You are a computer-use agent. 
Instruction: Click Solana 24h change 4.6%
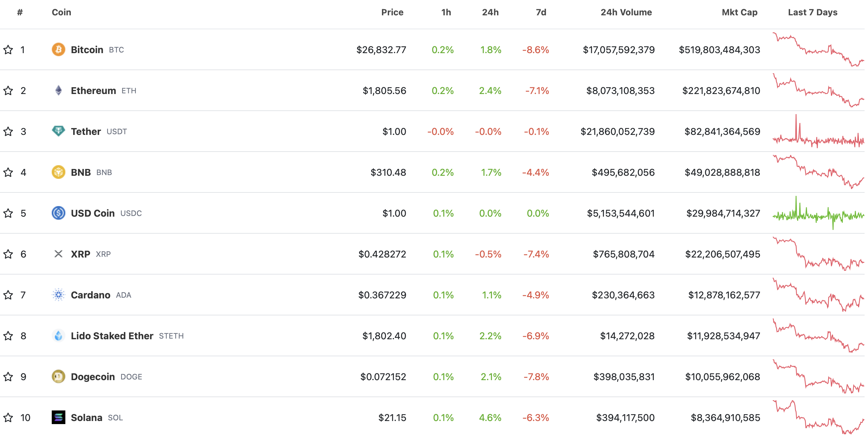(x=490, y=418)
